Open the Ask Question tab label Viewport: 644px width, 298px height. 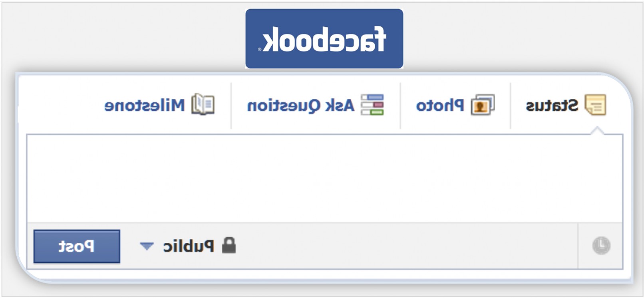click(300, 106)
